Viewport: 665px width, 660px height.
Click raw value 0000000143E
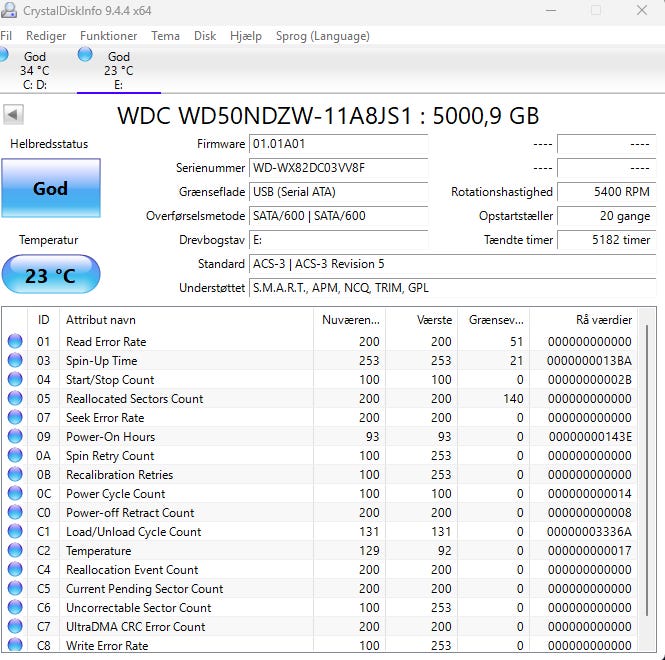[x=590, y=437]
